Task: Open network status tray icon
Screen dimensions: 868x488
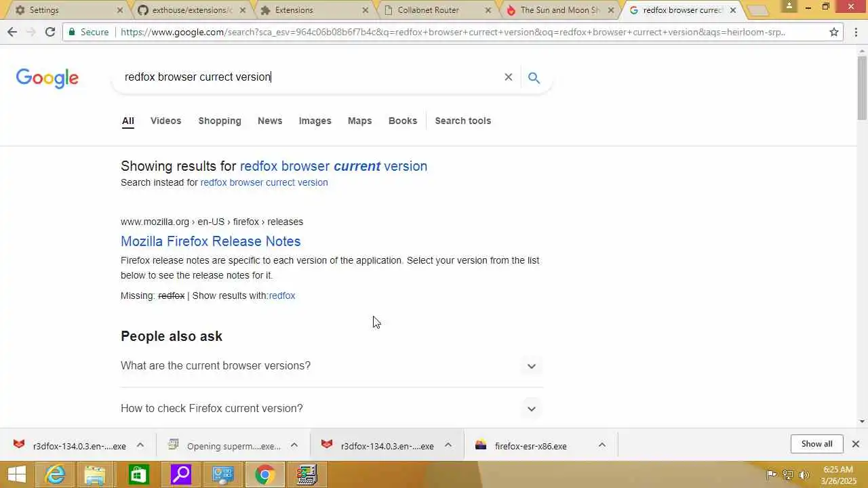Action: [x=788, y=474]
